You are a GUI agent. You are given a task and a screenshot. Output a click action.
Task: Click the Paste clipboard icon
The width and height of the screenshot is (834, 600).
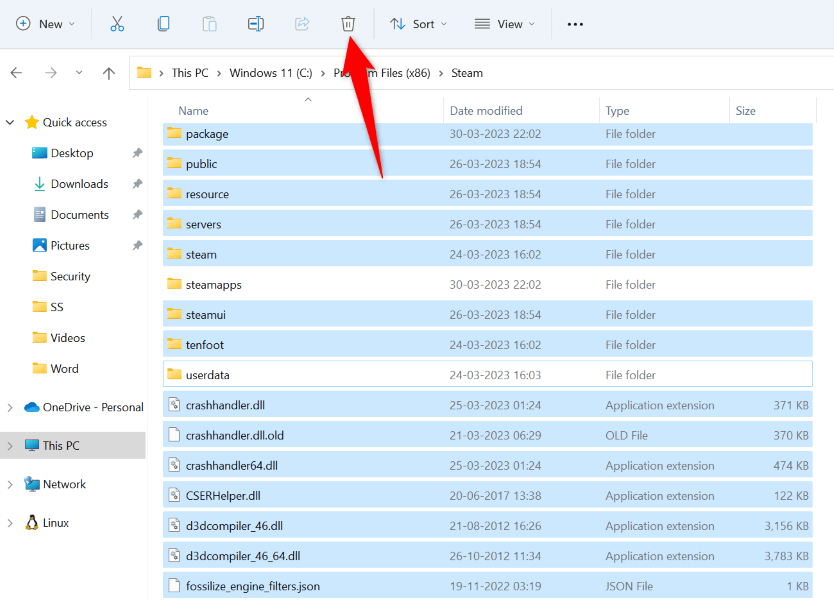[209, 23]
